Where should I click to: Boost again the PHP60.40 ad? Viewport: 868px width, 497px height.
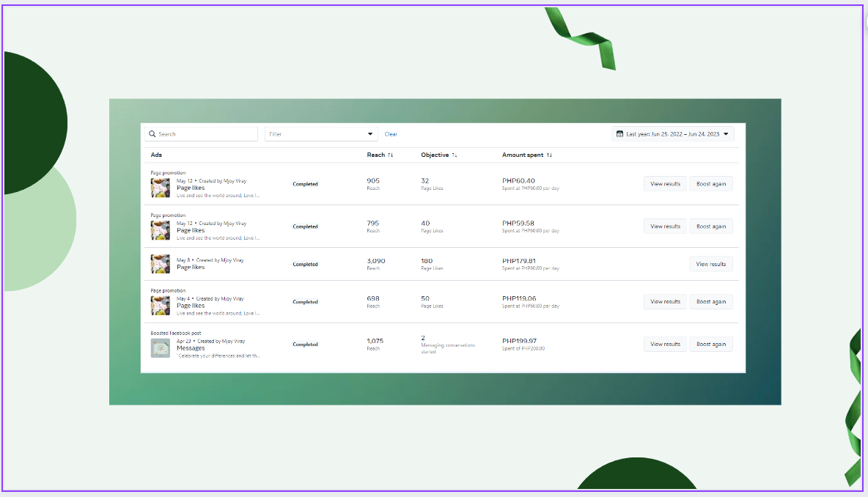point(711,184)
